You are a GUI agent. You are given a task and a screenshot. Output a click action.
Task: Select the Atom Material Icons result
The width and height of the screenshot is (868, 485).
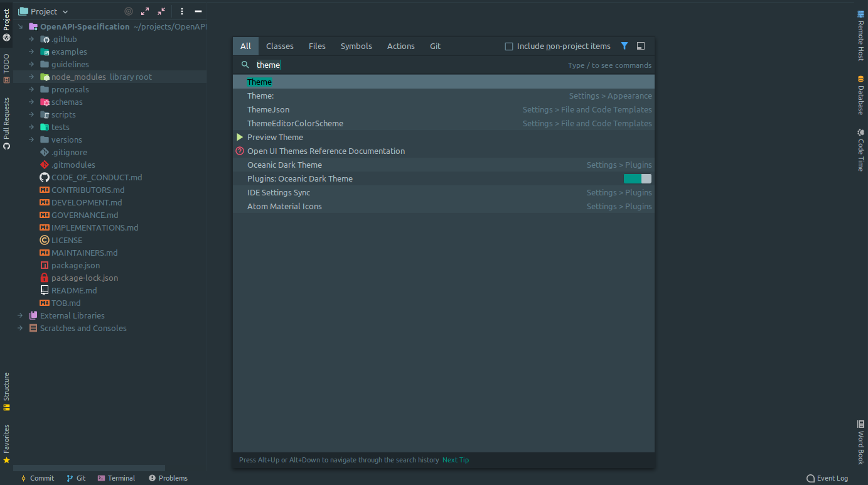click(444, 206)
